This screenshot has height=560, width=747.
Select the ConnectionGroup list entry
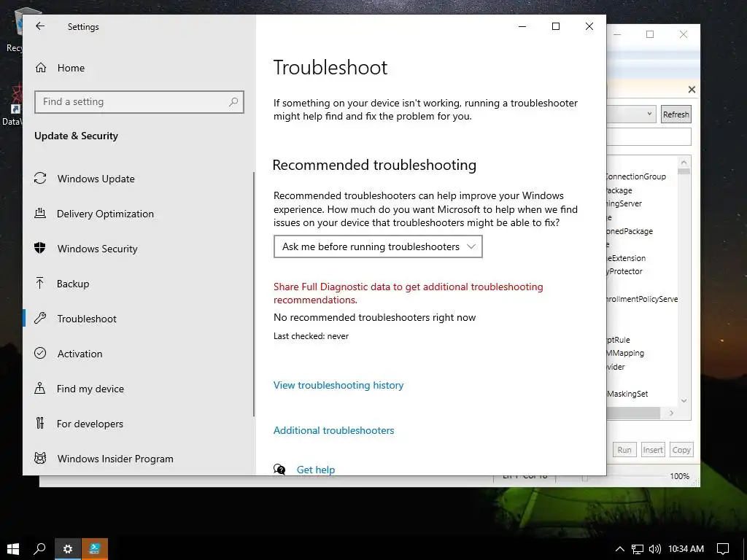pyautogui.click(x=636, y=176)
